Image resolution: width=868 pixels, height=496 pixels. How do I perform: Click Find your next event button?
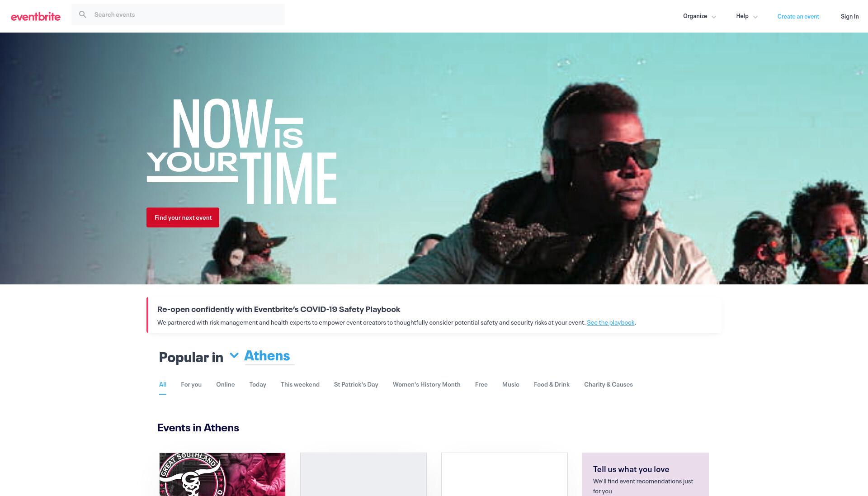(x=183, y=217)
